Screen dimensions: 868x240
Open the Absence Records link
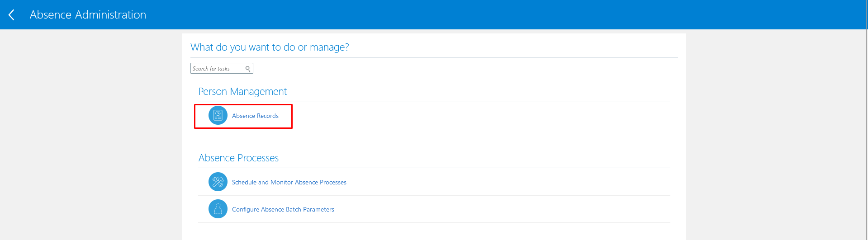(x=255, y=116)
